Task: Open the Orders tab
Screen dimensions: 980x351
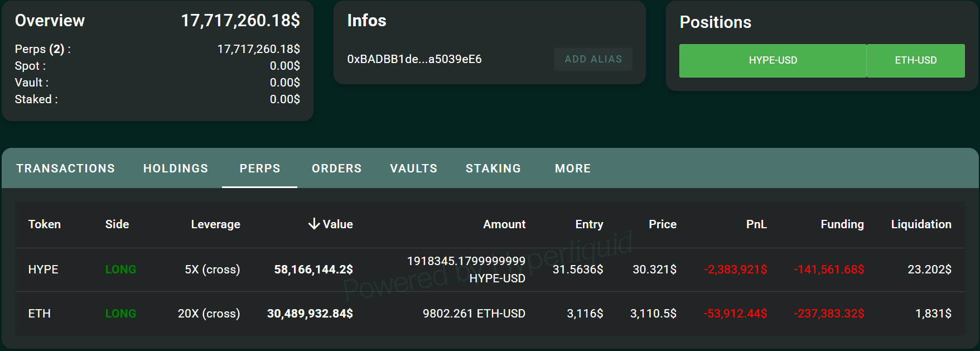Action: (336, 169)
